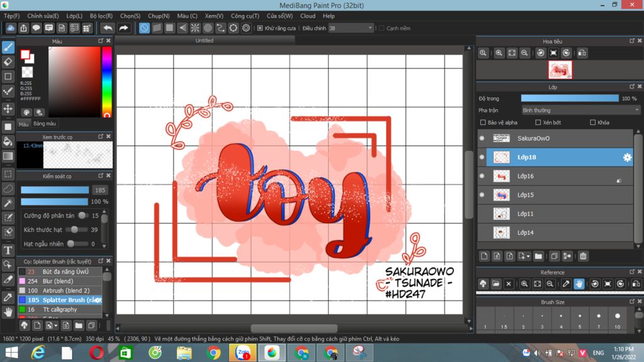Screen dimensions: 644x362
Task: Open snap settings gear icon
Action: tap(246, 28)
